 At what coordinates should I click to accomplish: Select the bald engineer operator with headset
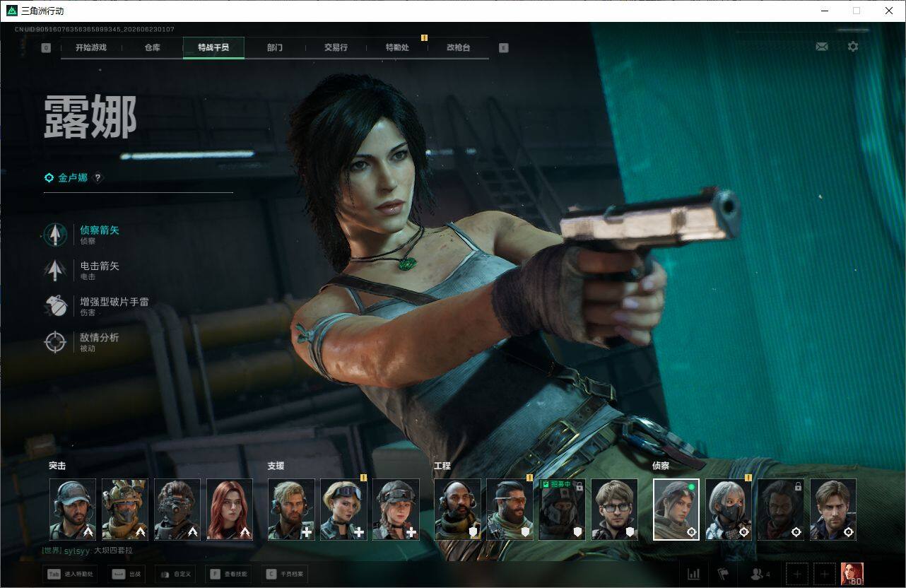click(x=457, y=510)
